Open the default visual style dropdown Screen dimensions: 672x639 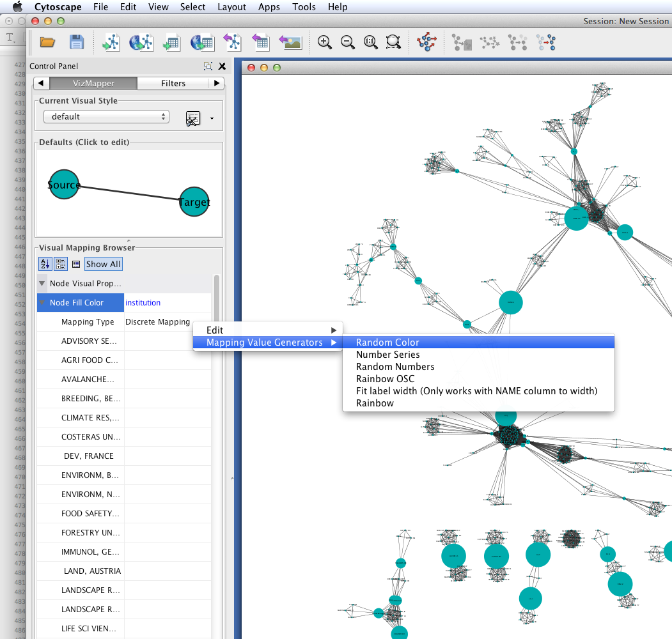[106, 116]
